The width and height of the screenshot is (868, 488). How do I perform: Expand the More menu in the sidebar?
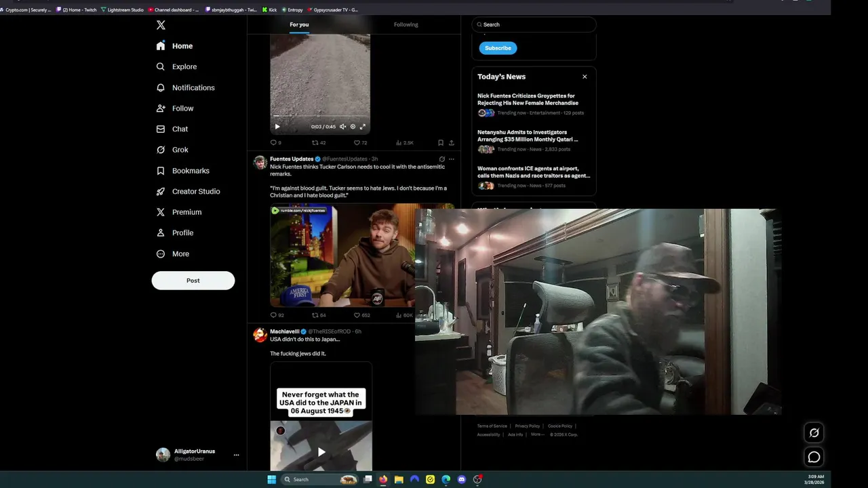172,253
